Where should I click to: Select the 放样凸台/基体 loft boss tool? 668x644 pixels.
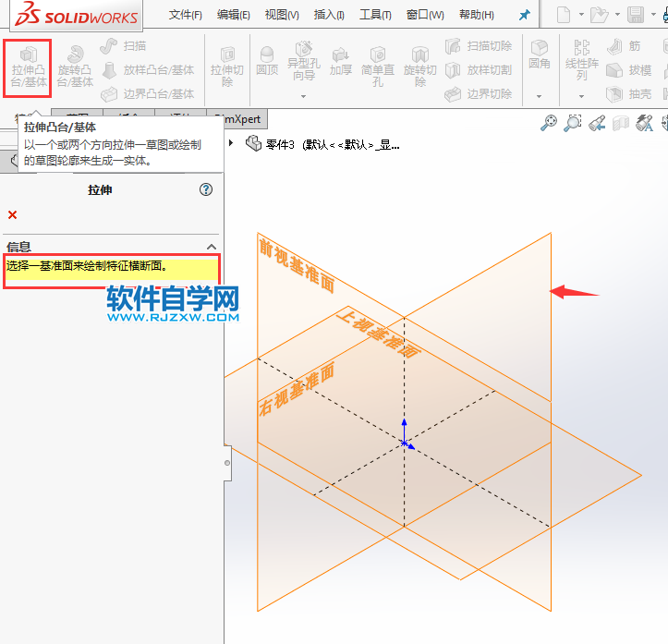(x=148, y=70)
